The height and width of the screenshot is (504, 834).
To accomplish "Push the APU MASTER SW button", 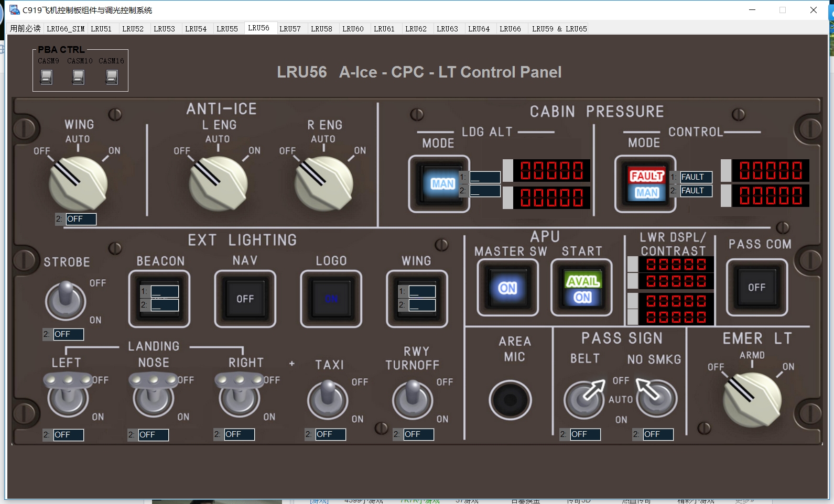I will click(507, 288).
